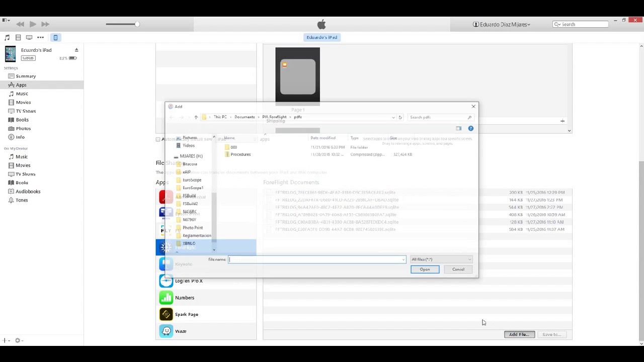Open the iTunes mini menu dropdown top-left
The image size is (644, 362).
pyautogui.click(x=6, y=21)
